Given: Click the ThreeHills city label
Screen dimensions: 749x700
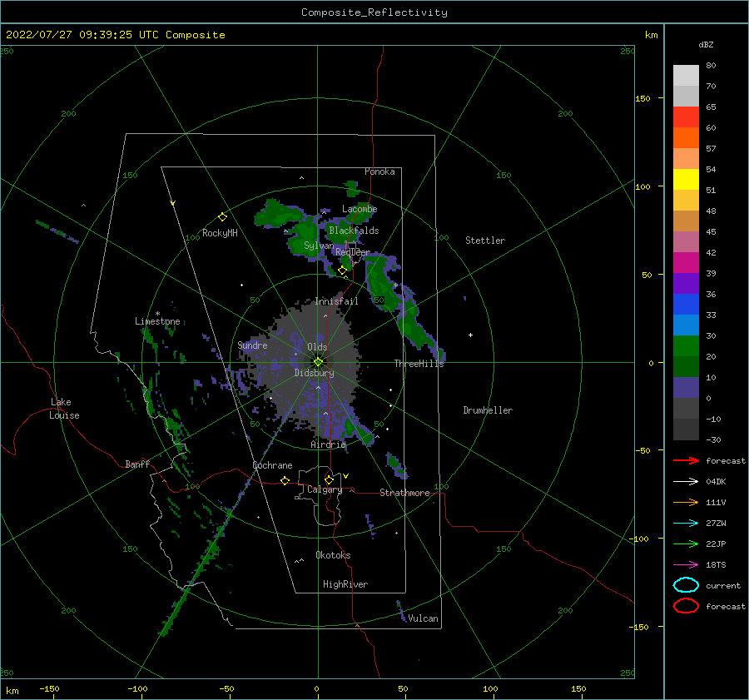Looking at the screenshot, I should point(419,364).
